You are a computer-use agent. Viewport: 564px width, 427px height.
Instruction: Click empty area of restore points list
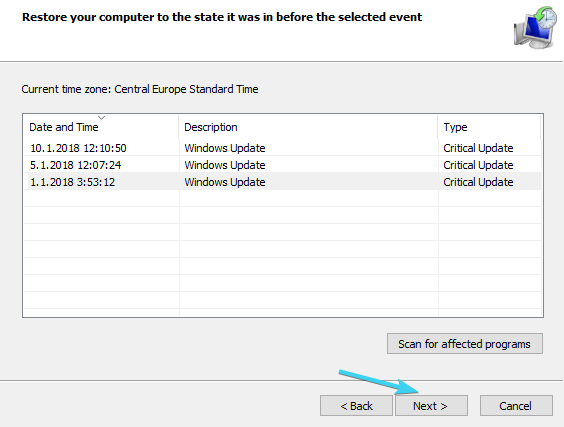pyautogui.click(x=282, y=252)
